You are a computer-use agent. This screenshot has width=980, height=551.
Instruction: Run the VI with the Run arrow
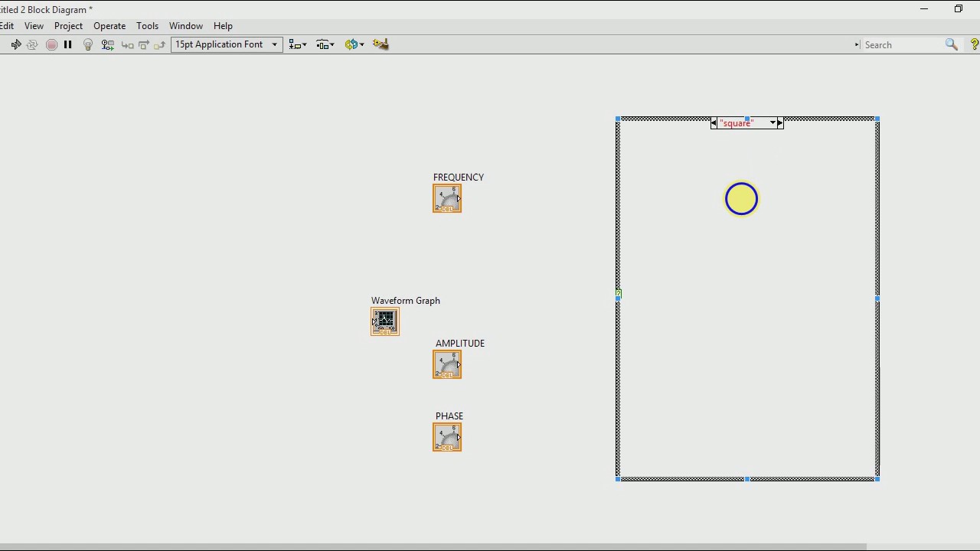(x=15, y=44)
